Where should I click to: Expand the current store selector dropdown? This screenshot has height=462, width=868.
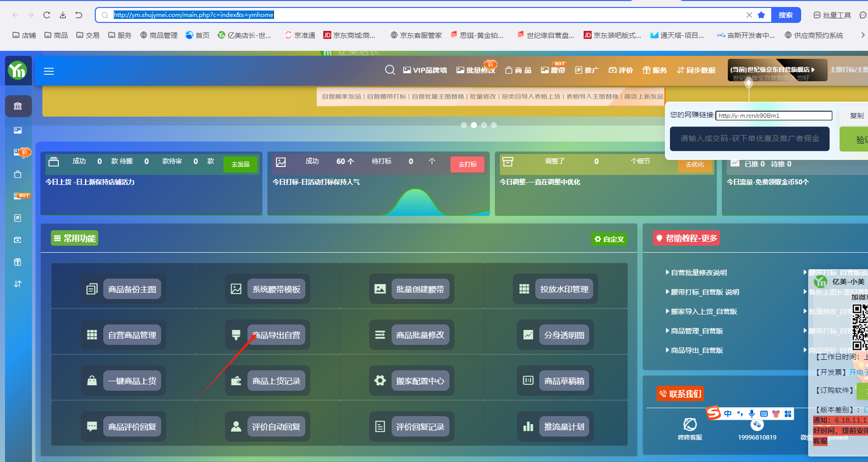tap(772, 70)
